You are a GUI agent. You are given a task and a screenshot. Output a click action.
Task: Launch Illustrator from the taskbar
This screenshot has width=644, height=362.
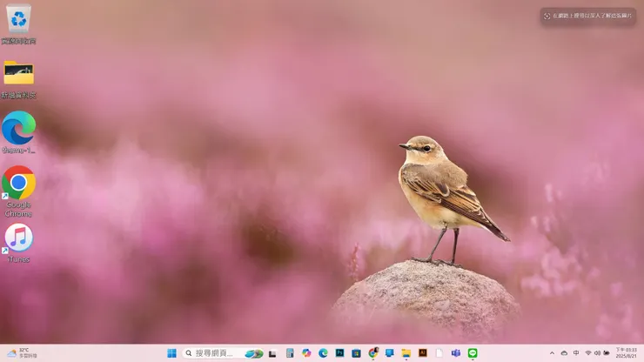tap(423, 353)
